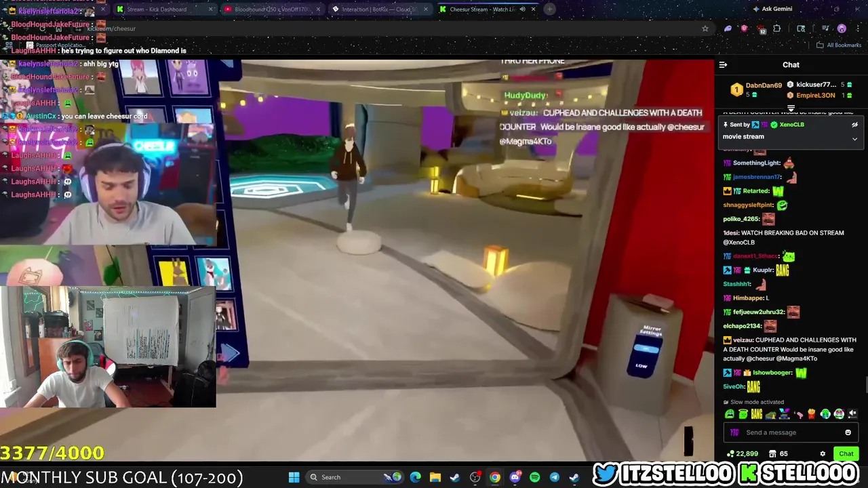Insert the BANG emote from quick bar
The image size is (868, 488).
click(756, 414)
